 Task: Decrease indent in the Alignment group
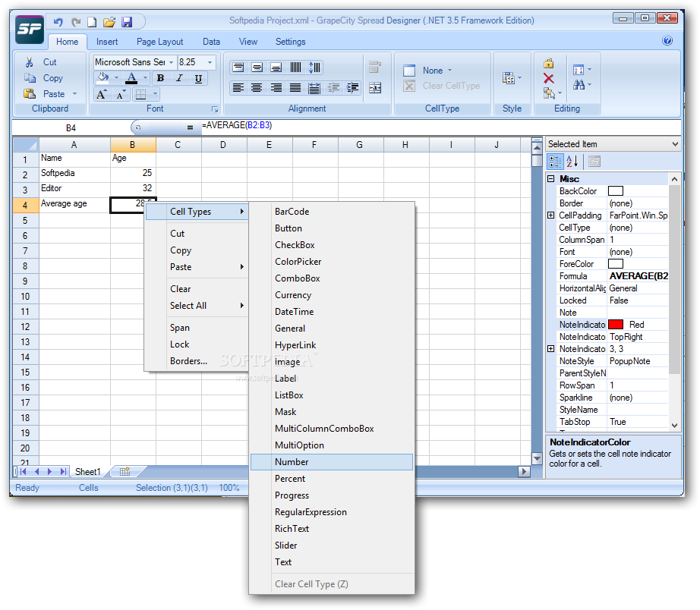point(333,88)
